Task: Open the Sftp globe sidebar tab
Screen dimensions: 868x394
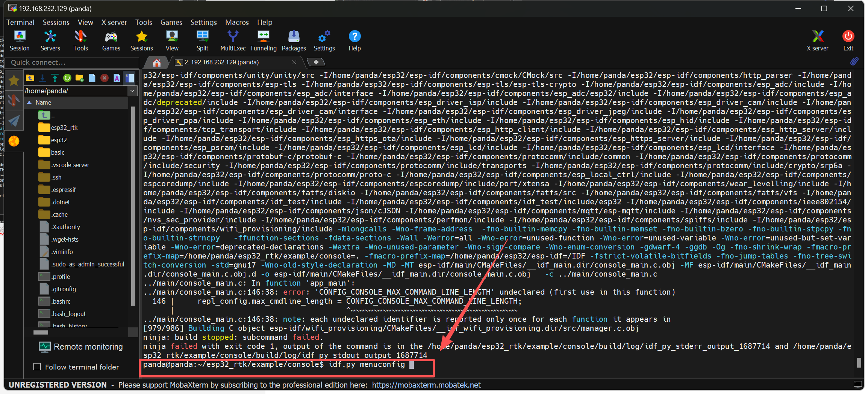Action: point(14,141)
